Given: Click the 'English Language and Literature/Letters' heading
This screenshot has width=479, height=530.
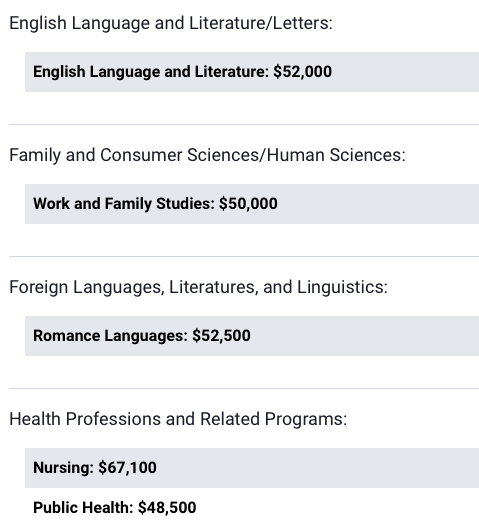Looking at the screenshot, I should pos(171,23).
